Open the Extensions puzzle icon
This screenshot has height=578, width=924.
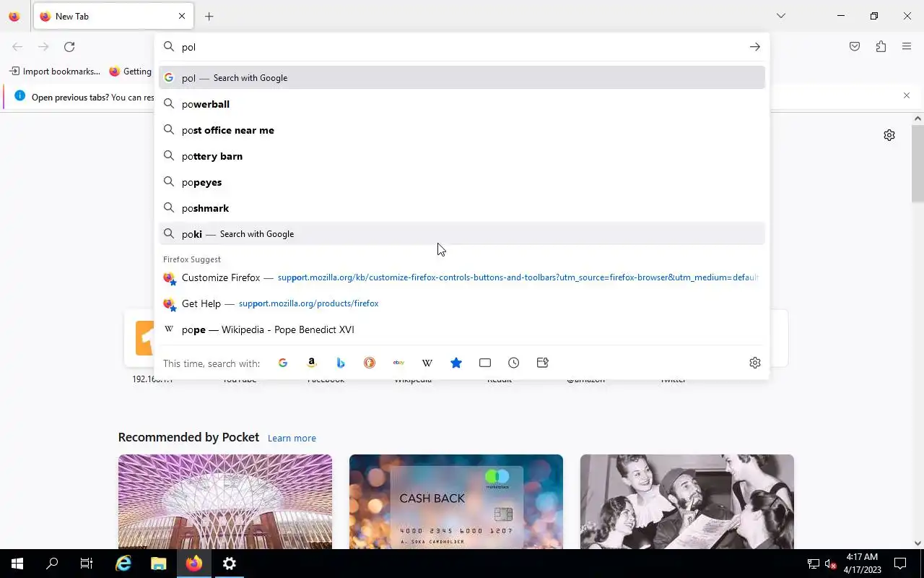click(881, 47)
